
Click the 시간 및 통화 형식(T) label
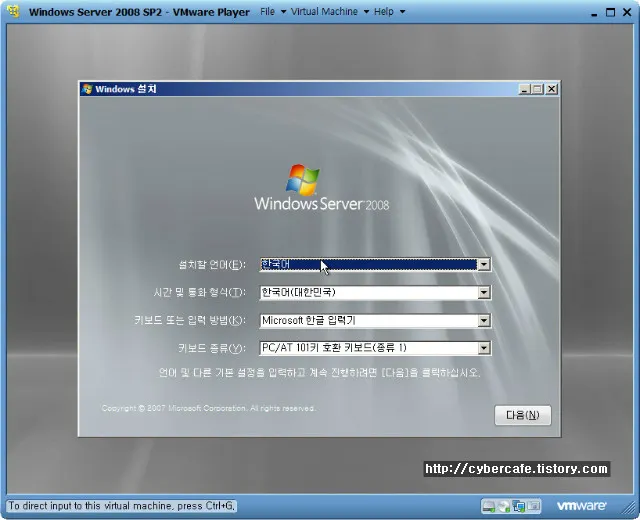(200, 293)
